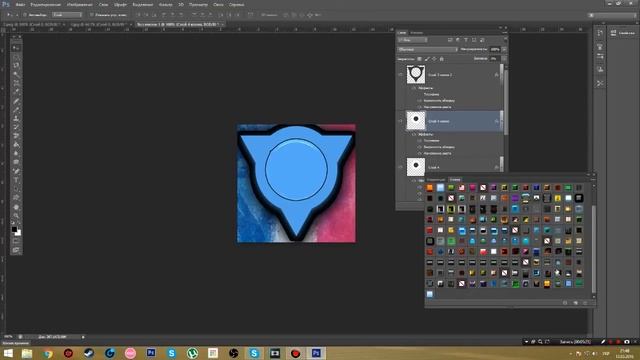Filter layers by pixel layers icon
This screenshot has height=360, width=640.
coord(450,40)
